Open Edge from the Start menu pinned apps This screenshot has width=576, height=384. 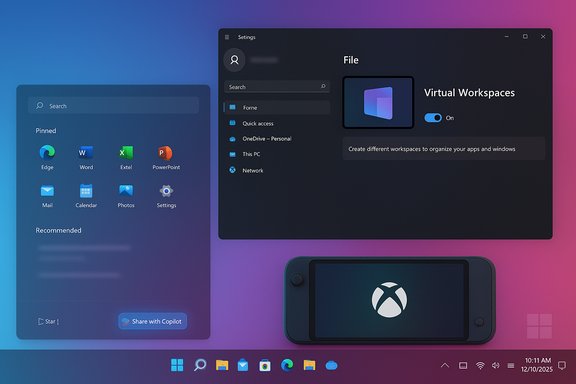(x=47, y=157)
